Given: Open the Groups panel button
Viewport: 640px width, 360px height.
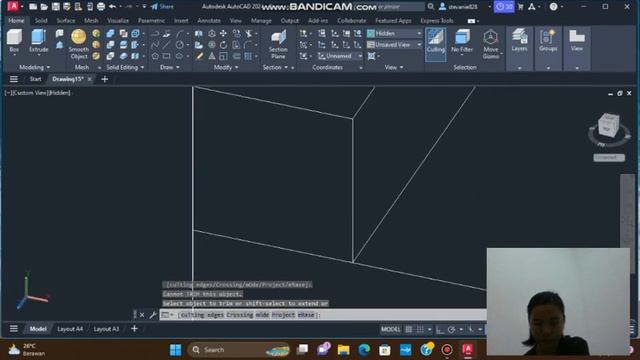Looking at the screenshot, I should [548, 41].
